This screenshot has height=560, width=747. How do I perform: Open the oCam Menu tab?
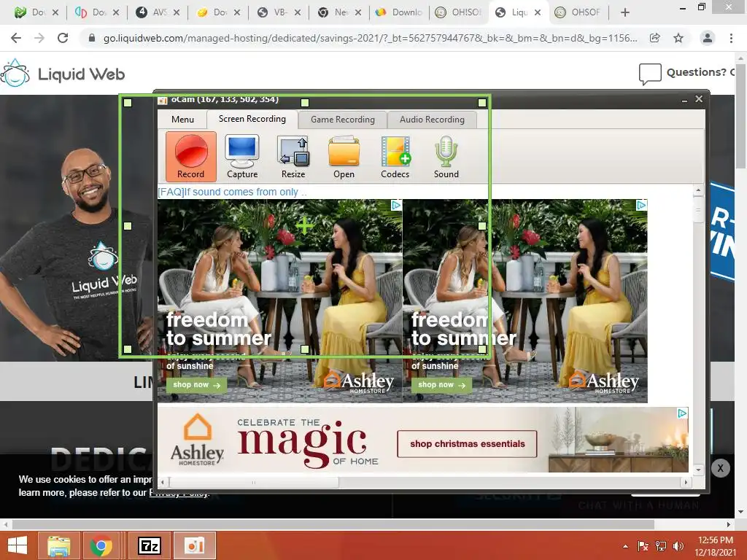(182, 119)
